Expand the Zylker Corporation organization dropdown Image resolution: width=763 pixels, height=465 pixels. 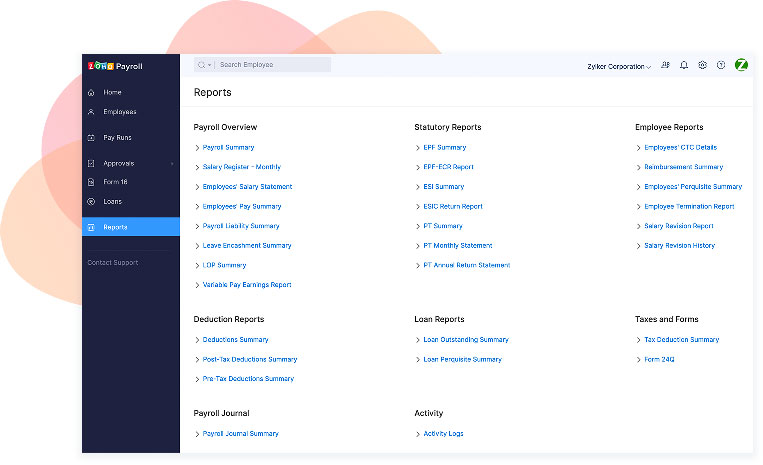619,66
